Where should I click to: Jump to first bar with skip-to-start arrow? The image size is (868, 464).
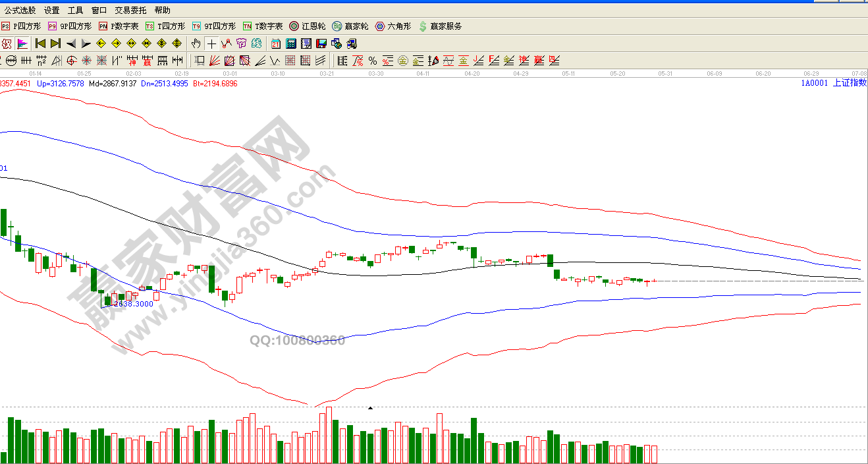(x=40, y=44)
